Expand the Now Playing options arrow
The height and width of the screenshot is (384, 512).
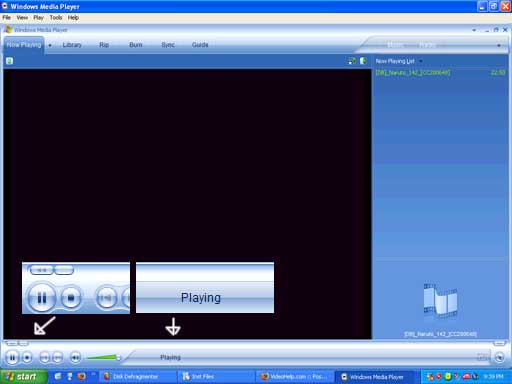(x=50, y=45)
